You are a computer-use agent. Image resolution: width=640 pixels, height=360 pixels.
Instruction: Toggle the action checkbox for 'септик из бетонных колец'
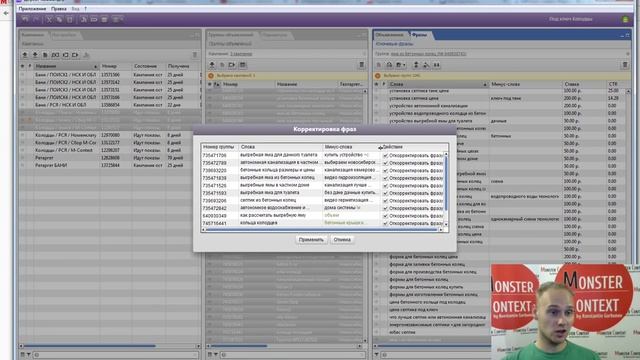click(x=385, y=201)
